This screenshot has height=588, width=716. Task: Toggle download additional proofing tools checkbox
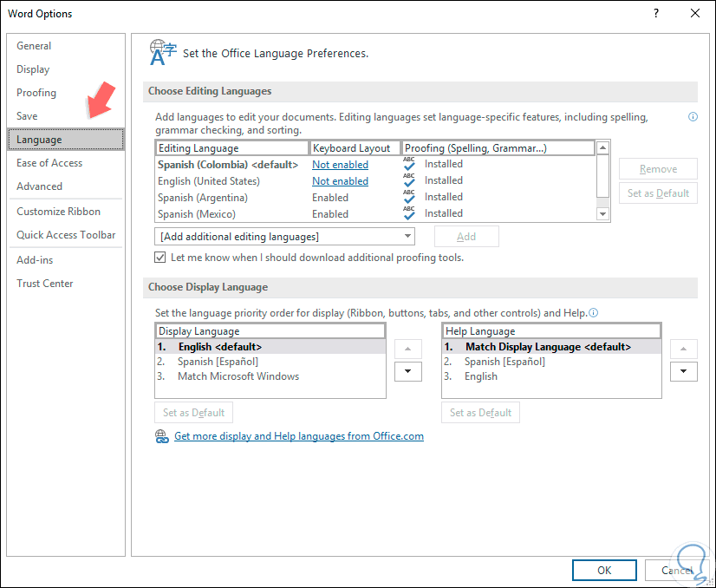[x=159, y=258]
